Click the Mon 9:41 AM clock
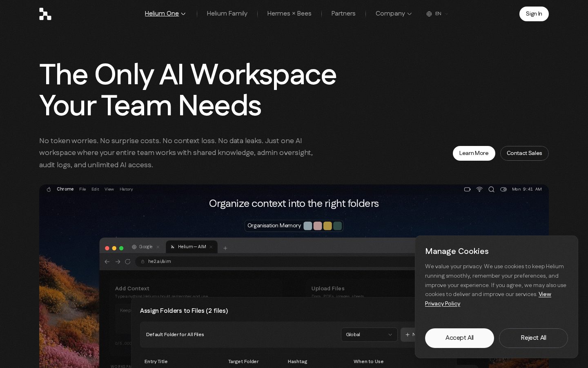This screenshot has height=368, width=588. pos(527,189)
